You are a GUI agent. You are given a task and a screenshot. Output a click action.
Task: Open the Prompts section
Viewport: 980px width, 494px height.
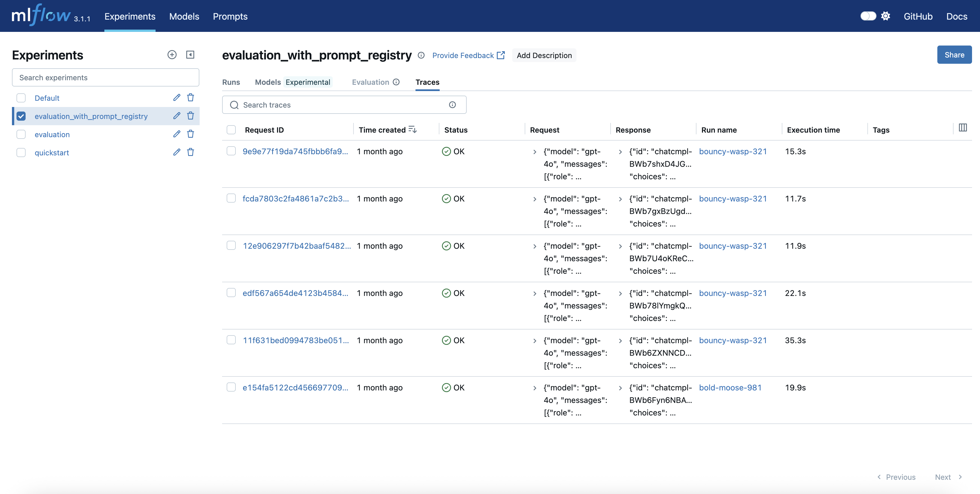230,17
